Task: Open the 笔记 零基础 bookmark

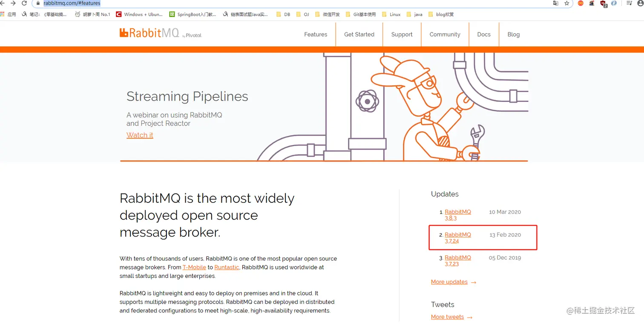Action: tap(45, 14)
